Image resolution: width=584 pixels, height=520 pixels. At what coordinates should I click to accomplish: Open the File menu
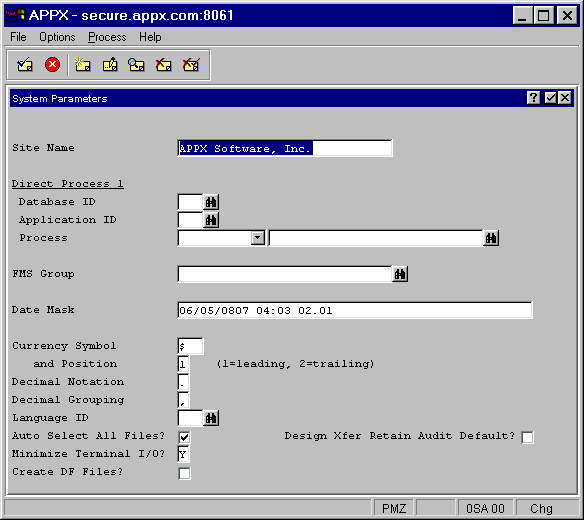18,37
